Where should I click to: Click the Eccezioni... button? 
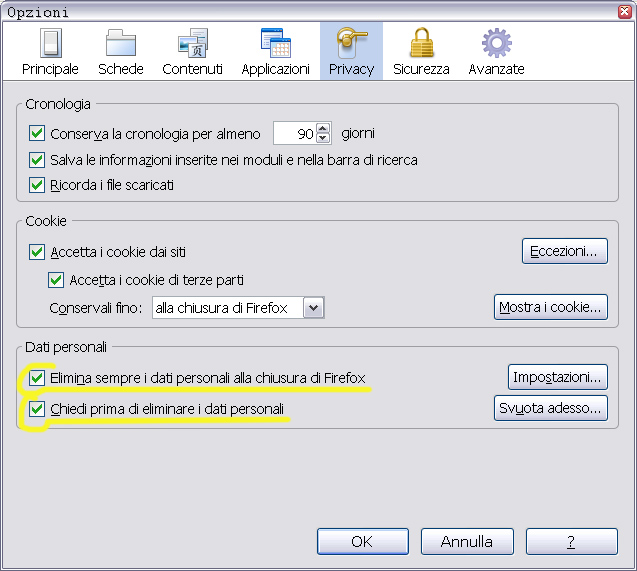[565, 251]
